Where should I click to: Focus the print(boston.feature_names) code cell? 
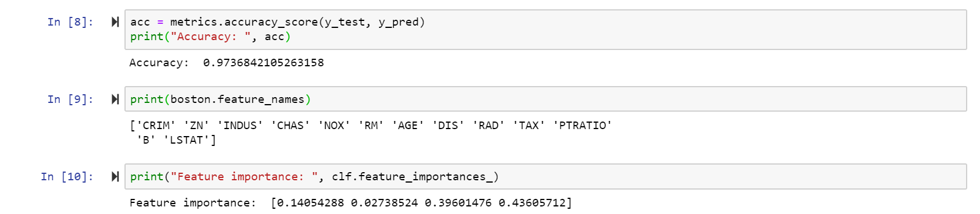pos(546,99)
